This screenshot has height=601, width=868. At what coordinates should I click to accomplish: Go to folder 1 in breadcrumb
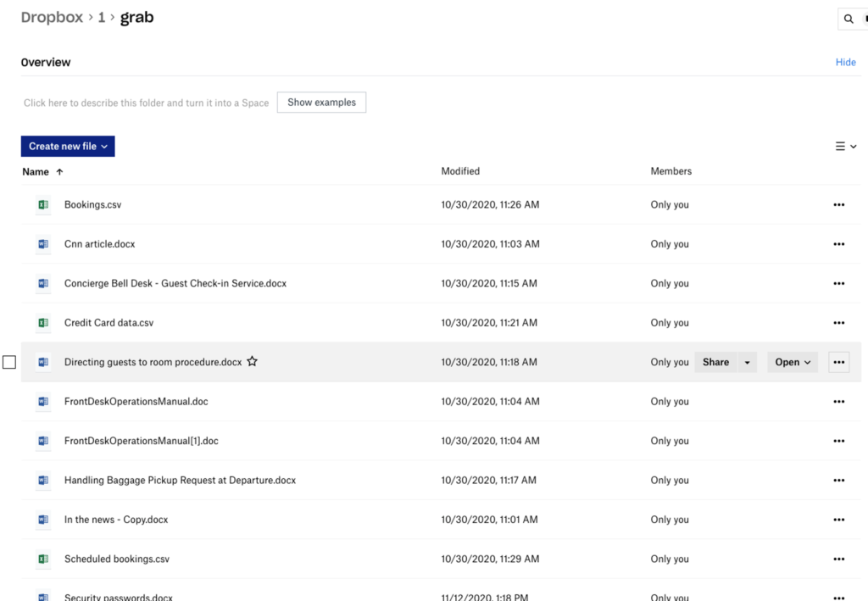[x=102, y=18]
